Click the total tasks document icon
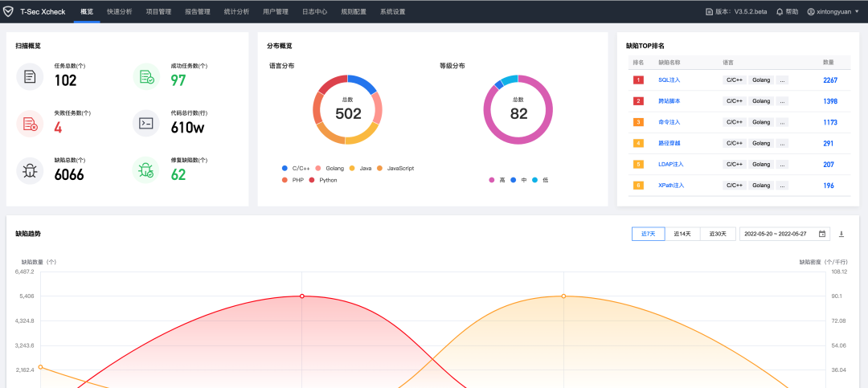This screenshot has height=388, width=868. click(x=30, y=76)
